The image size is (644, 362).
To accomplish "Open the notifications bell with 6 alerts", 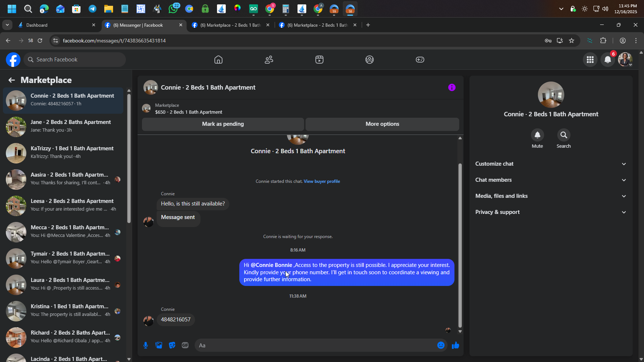I will click(x=608, y=60).
